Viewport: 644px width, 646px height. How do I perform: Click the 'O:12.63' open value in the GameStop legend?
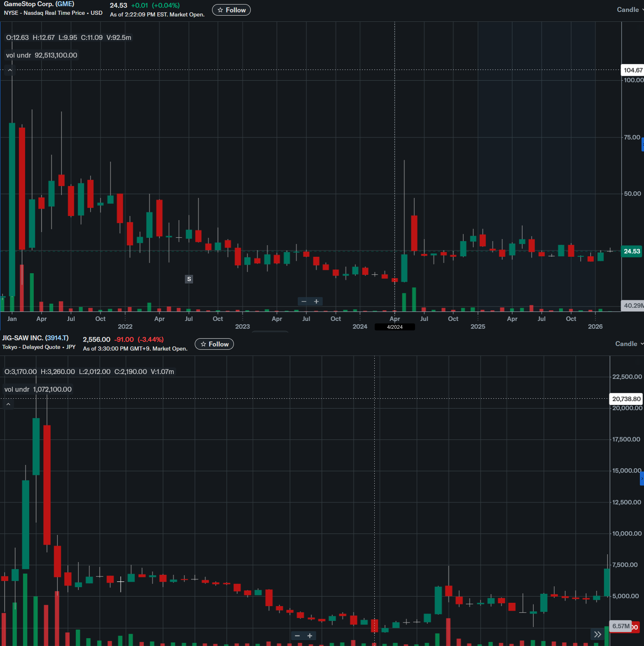[17, 37]
